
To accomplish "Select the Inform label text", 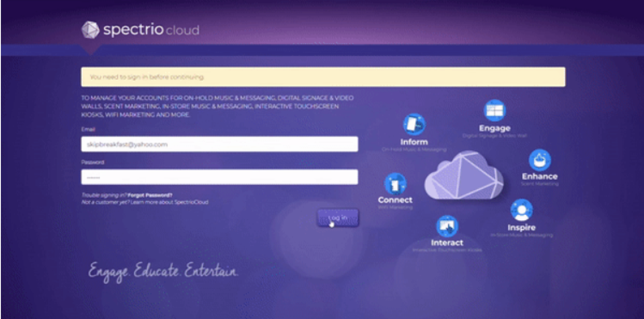I will click(414, 142).
